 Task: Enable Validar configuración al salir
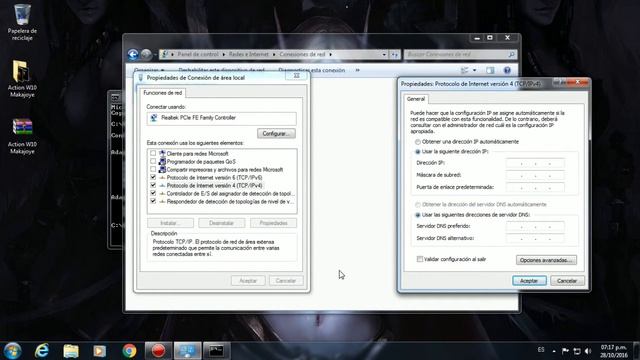420,259
